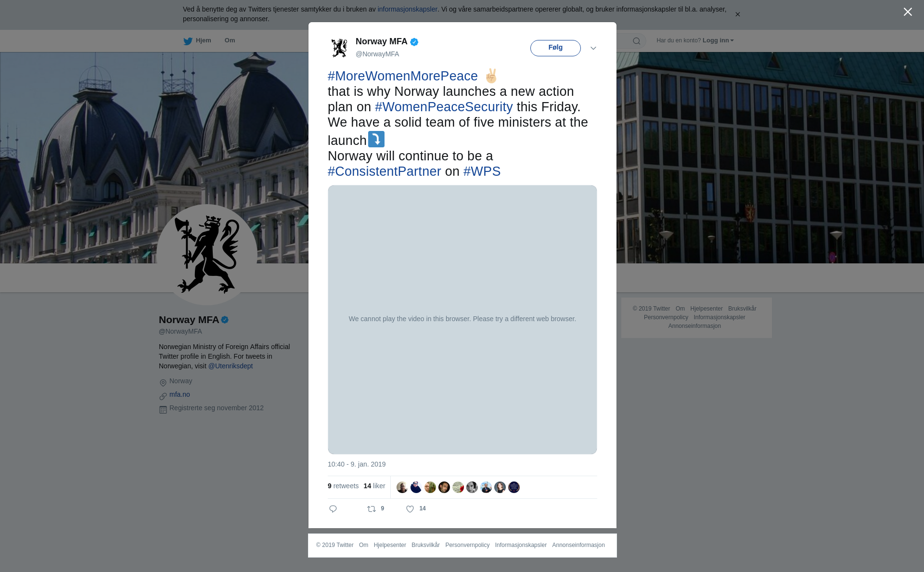Follow the #ConsistentPartner hashtag link
Screen dimensions: 924x572
pos(385,171)
